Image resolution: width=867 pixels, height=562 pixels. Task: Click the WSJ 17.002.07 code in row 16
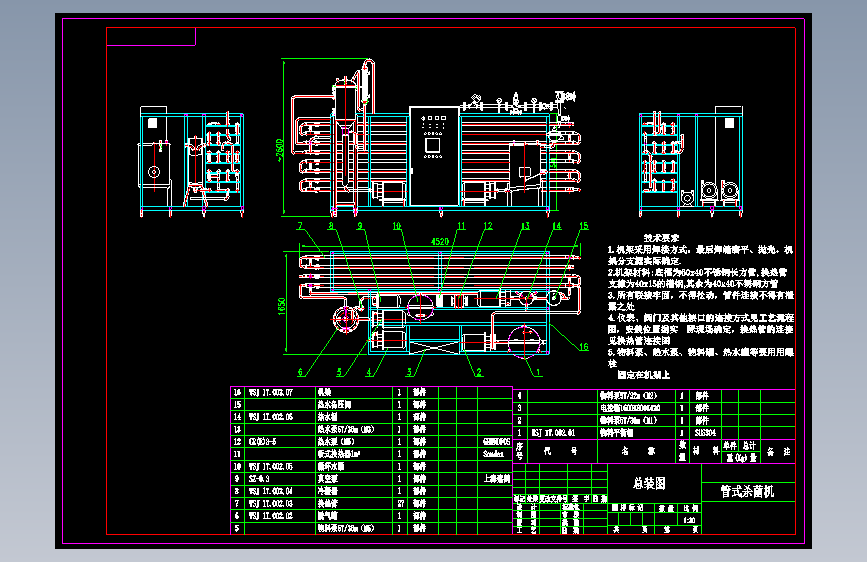click(x=270, y=392)
